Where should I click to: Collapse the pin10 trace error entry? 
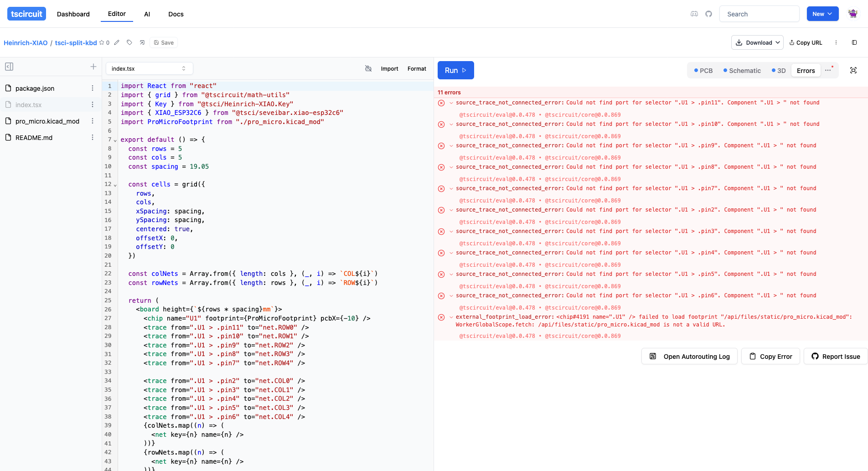click(x=451, y=124)
